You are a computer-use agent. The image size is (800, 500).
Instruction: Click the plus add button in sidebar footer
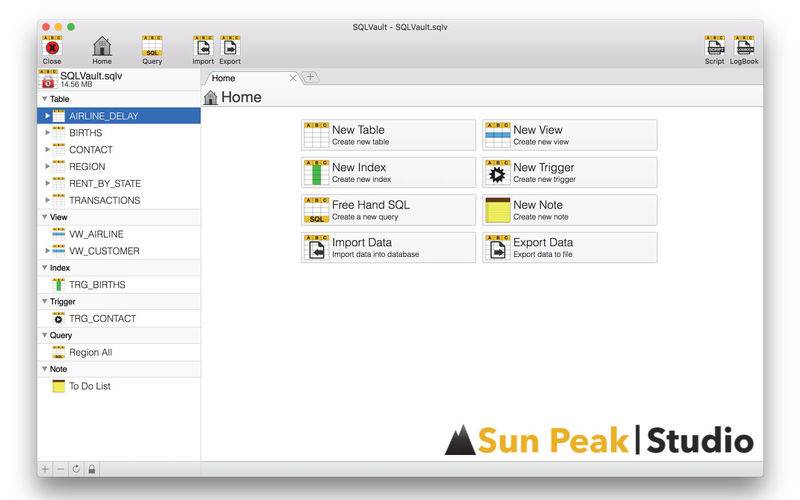point(45,469)
